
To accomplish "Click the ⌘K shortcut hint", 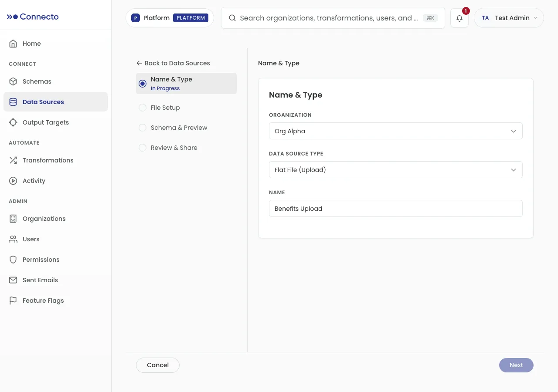I will [x=430, y=18].
